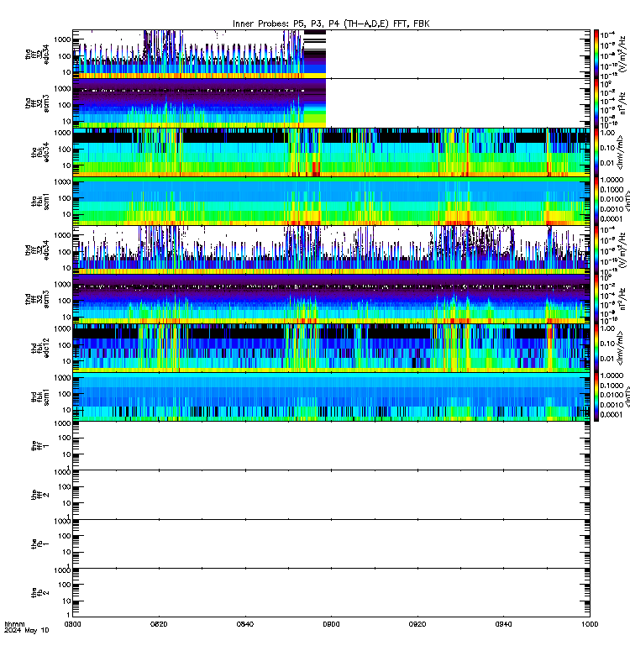Click the color bar of thd fff scm3
The height and width of the screenshot is (672, 630).
coord(596,299)
